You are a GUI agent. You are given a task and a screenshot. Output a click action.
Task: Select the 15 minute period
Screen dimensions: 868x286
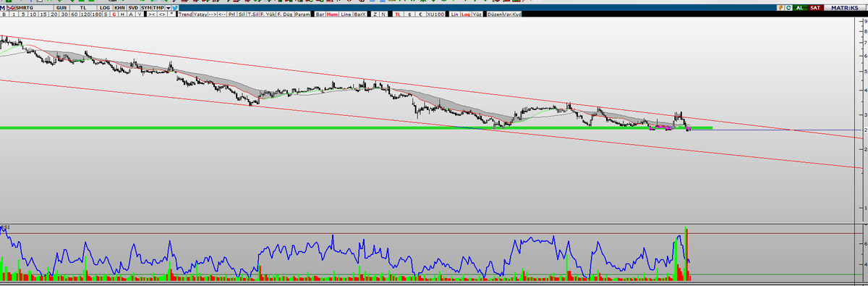pos(43,14)
